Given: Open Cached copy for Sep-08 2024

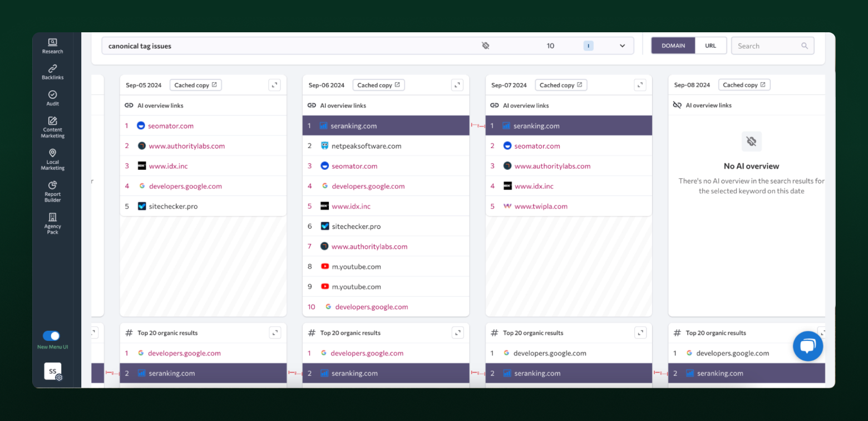Looking at the screenshot, I should coord(744,85).
